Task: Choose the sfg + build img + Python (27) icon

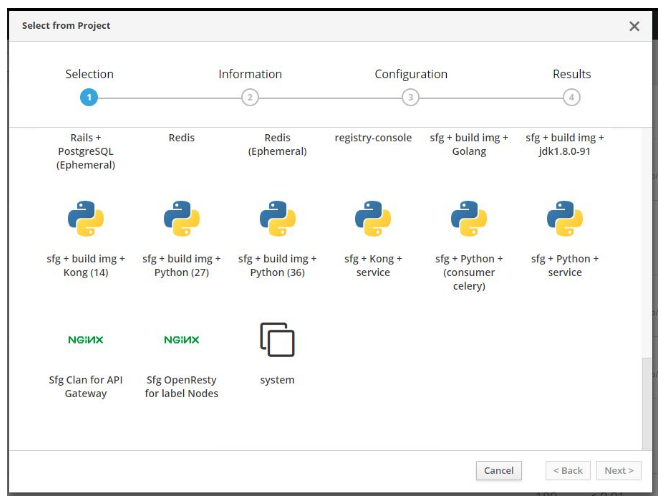Action: 182,219
